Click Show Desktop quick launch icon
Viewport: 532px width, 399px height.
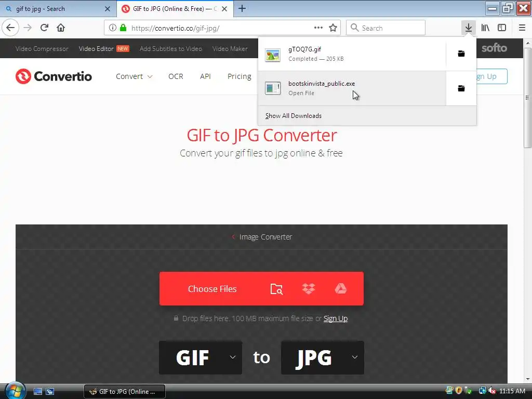tap(37, 392)
